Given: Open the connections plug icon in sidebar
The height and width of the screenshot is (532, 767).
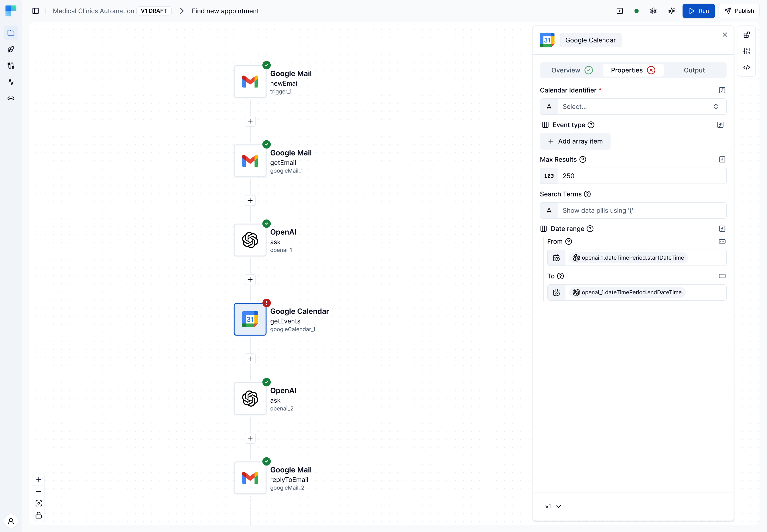Looking at the screenshot, I should point(11,66).
